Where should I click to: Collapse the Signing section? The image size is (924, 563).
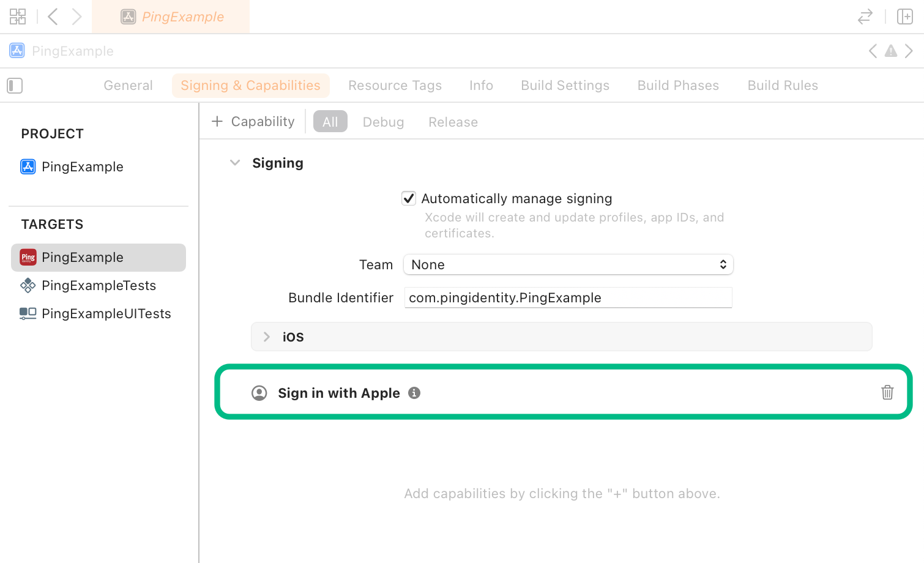(x=235, y=162)
